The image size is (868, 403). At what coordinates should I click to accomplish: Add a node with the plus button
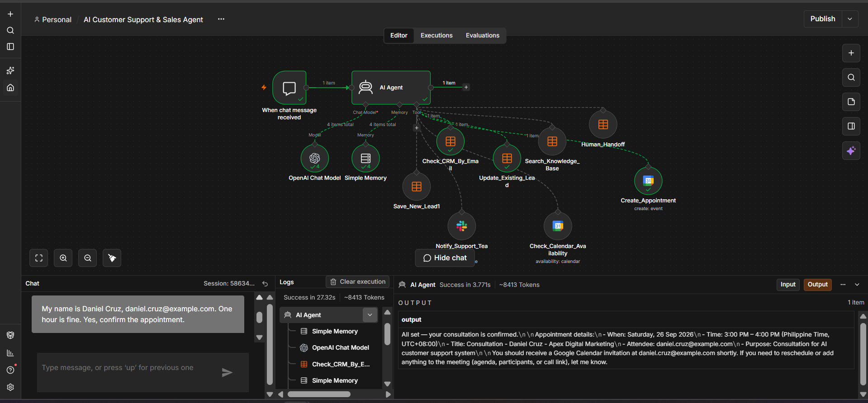[851, 53]
